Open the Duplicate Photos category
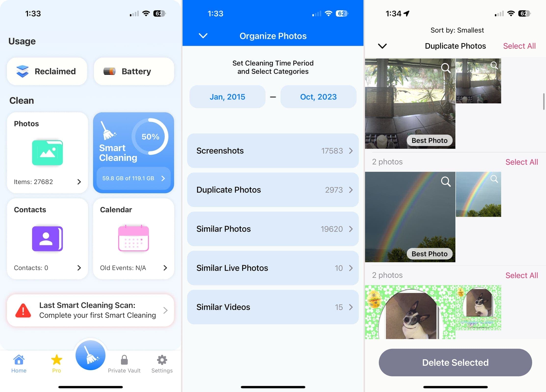 tap(273, 189)
